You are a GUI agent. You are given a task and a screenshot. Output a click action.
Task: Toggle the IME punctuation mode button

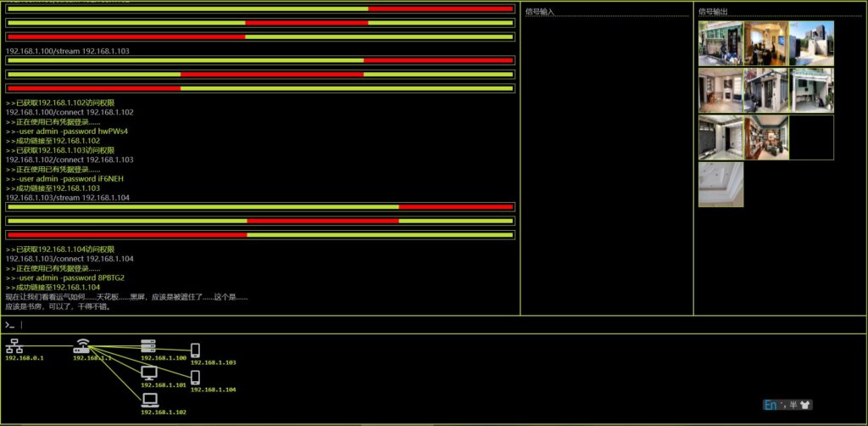[783, 405]
